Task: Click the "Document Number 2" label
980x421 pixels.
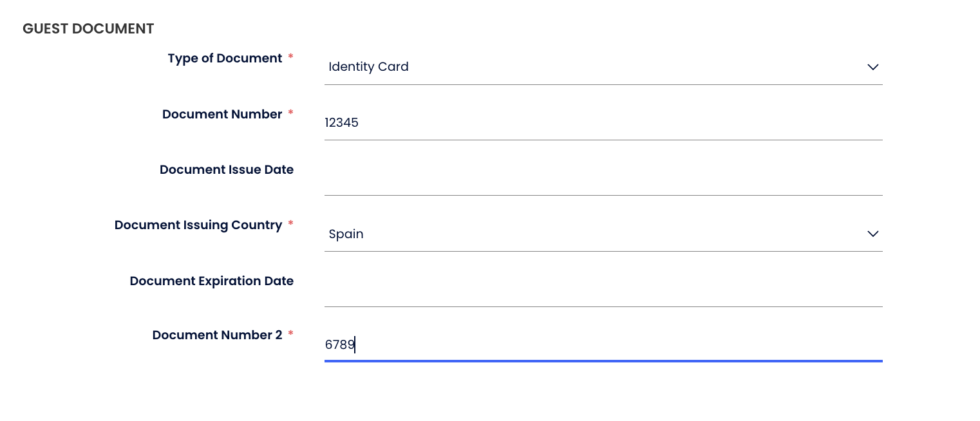Action: tap(217, 335)
